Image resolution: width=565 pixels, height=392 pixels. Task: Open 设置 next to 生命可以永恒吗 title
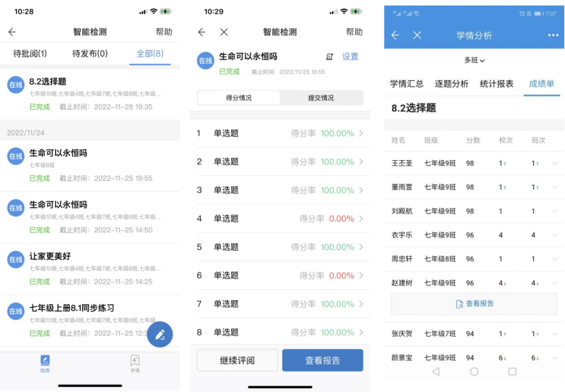pos(350,57)
